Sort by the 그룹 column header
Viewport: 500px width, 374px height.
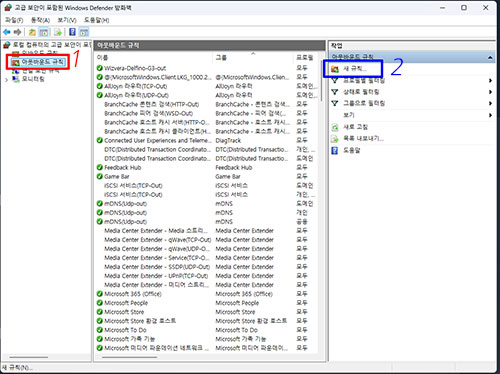click(x=252, y=57)
